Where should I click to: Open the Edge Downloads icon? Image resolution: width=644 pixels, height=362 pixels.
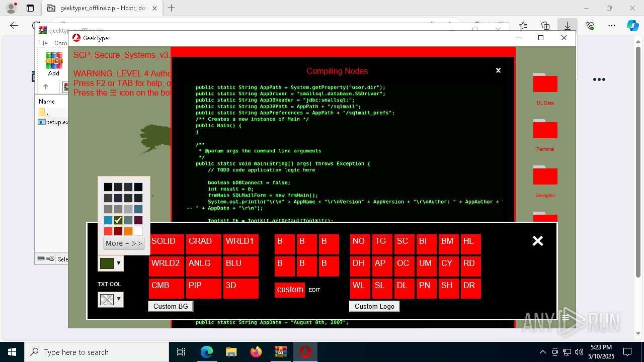coord(568,26)
